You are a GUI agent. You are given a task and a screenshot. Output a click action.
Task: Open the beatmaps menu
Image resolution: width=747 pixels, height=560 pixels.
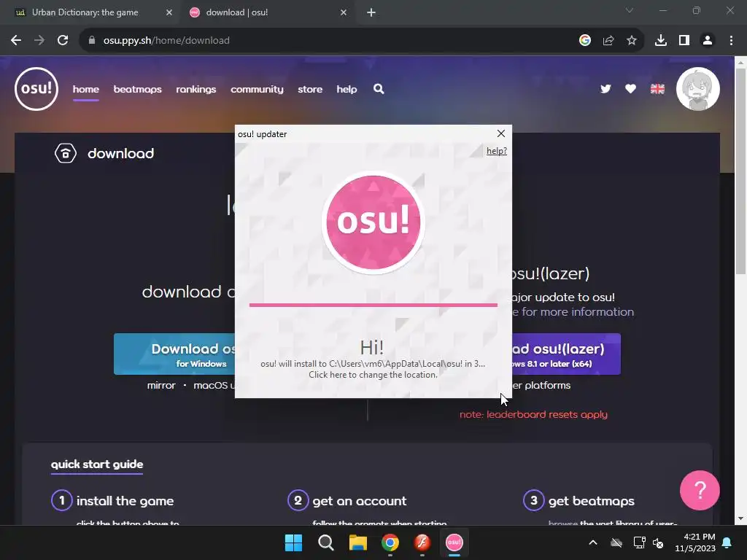pos(138,89)
